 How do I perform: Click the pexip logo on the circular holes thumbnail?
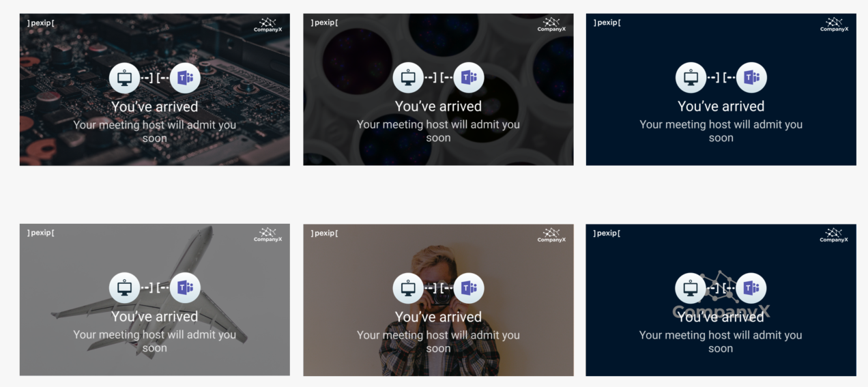(x=325, y=23)
